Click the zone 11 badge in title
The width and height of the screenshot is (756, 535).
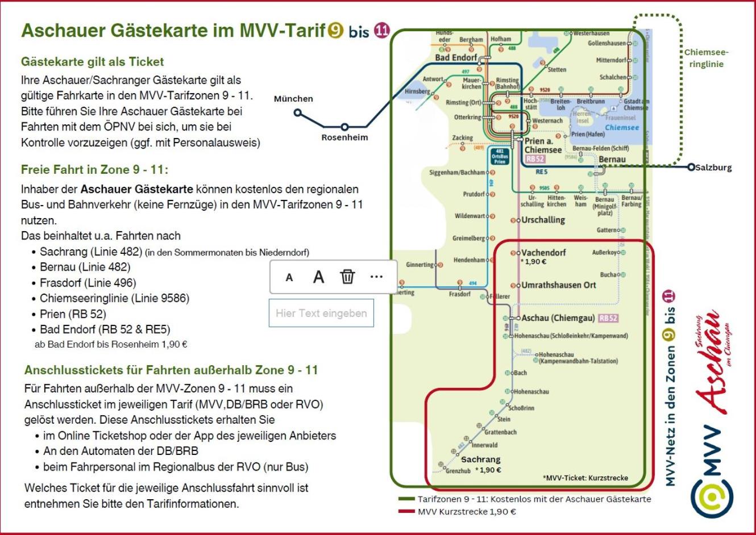pyautogui.click(x=381, y=30)
